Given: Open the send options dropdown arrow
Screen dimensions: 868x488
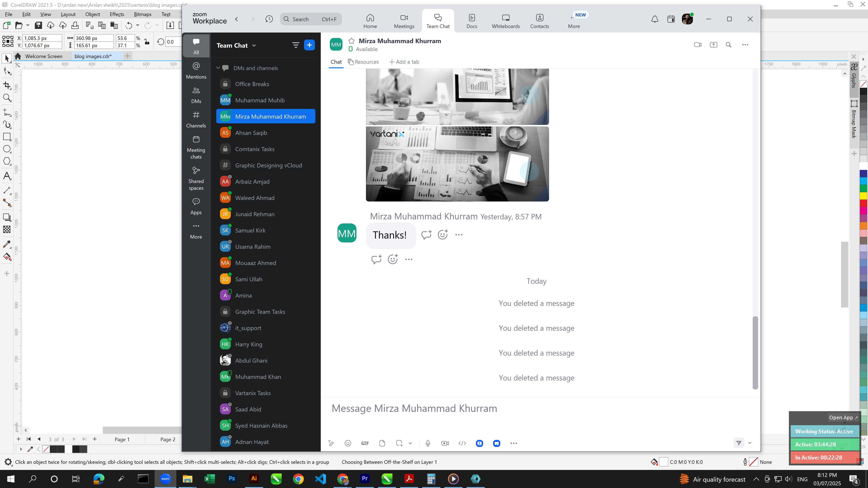Looking at the screenshot, I should [x=750, y=443].
